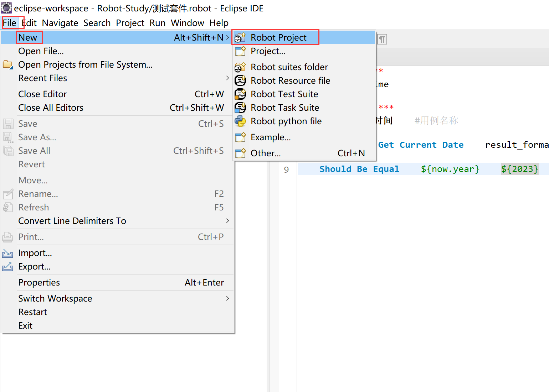Screen dimensions: 549x392
Task: Click the Refresh icon
Action: 8,208
